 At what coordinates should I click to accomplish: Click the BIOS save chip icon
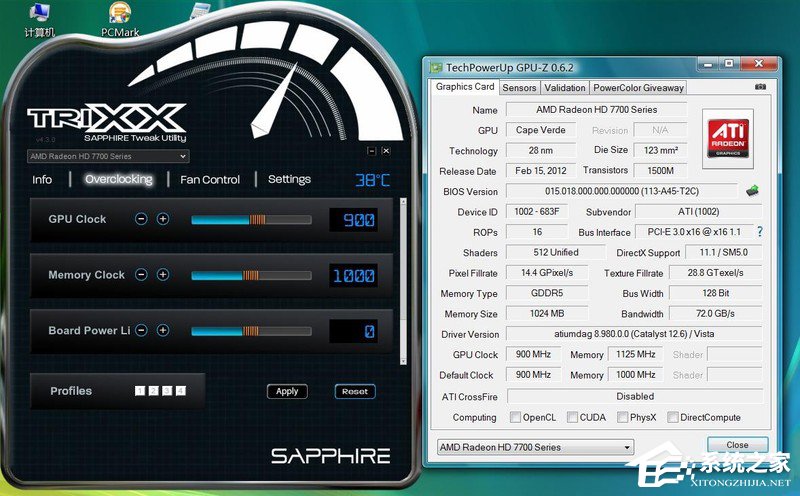point(752,191)
